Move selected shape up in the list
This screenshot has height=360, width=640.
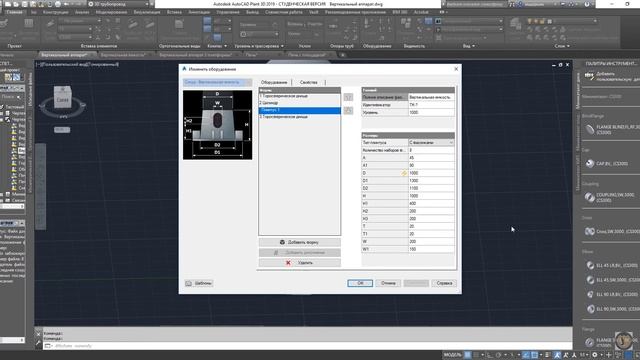click(348, 97)
